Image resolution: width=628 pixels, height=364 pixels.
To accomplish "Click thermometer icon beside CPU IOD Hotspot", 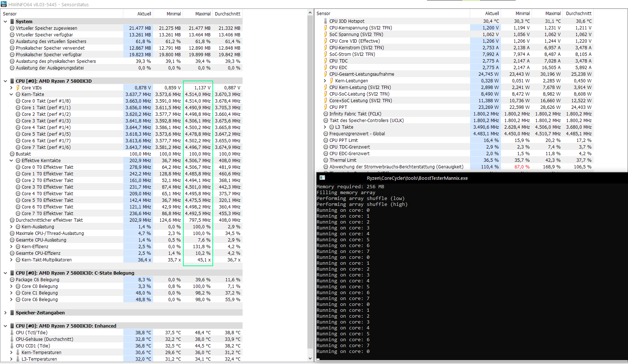I will click(x=325, y=21).
